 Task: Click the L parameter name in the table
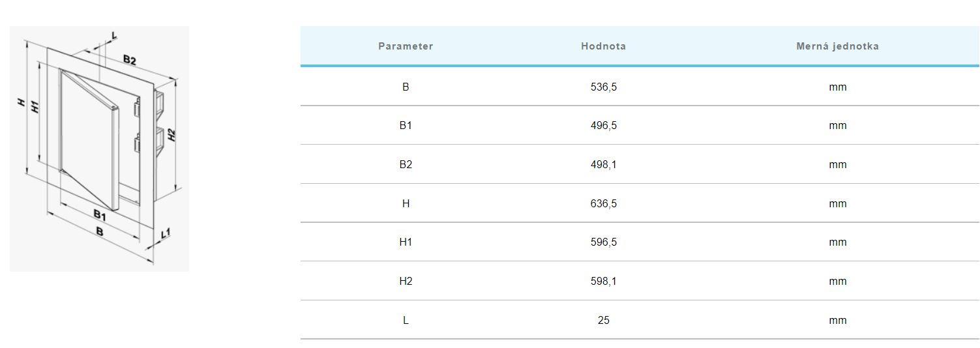click(406, 320)
